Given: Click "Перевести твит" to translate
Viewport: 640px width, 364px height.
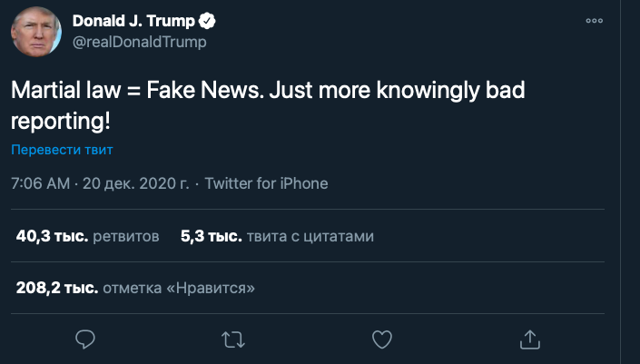Looking at the screenshot, I should pyautogui.click(x=62, y=150).
